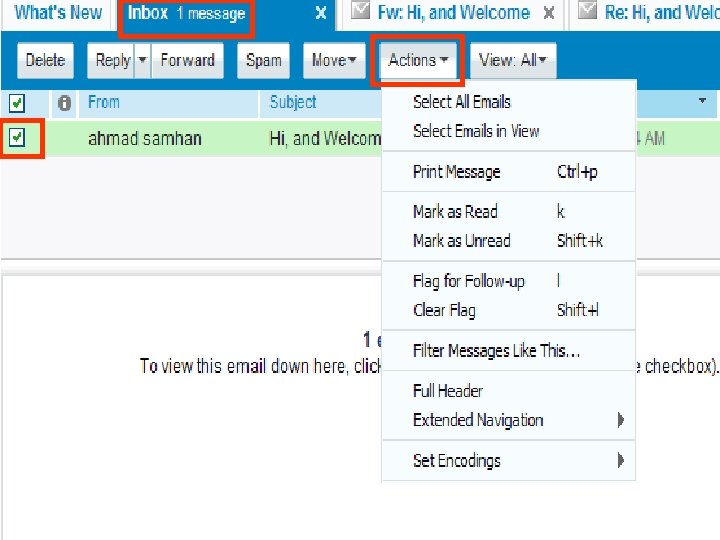
Task: Choose Mark as Read
Action: click(509, 212)
